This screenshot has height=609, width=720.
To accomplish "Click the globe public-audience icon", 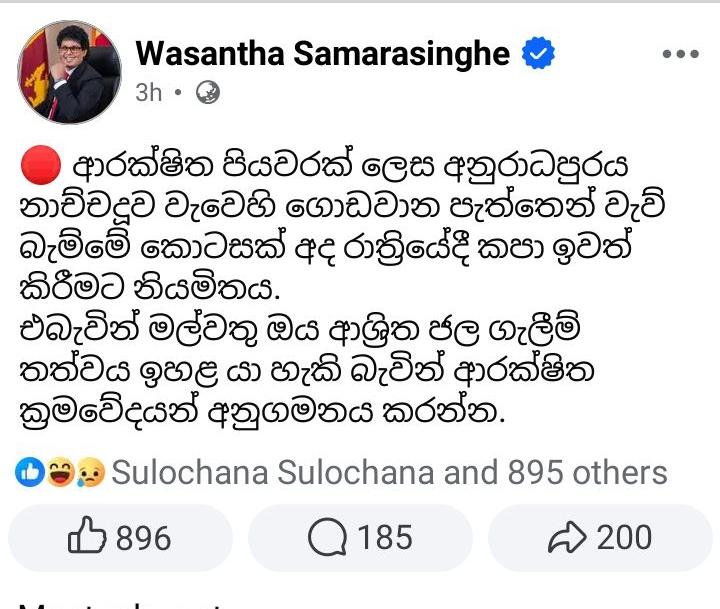I will (208, 93).
